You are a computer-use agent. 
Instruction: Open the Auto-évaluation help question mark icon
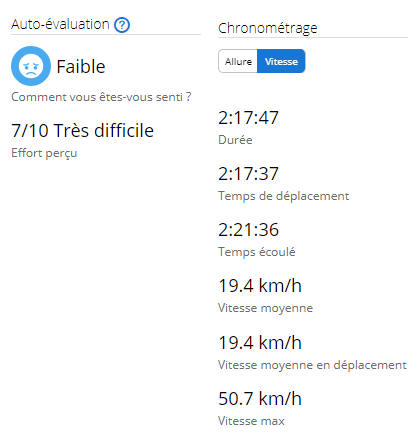pyautogui.click(x=122, y=25)
